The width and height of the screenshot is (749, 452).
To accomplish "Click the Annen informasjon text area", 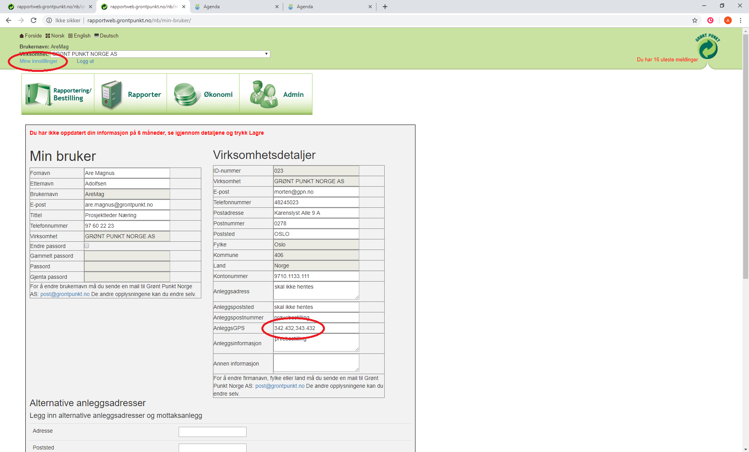I will pos(316,363).
